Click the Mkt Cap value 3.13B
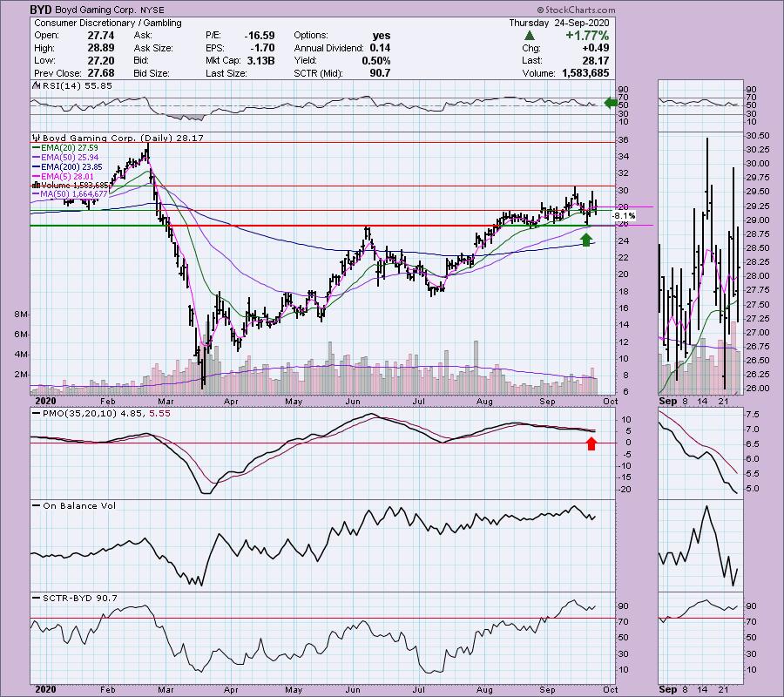The image size is (784, 697). 260,60
